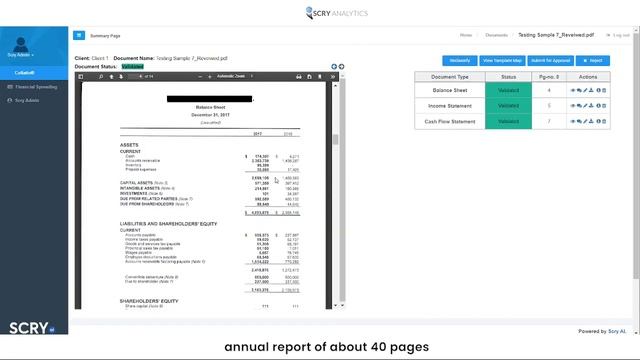Viewport: 640px width, 360px height.
Task: Click the Status column header
Action: pyautogui.click(x=509, y=77)
